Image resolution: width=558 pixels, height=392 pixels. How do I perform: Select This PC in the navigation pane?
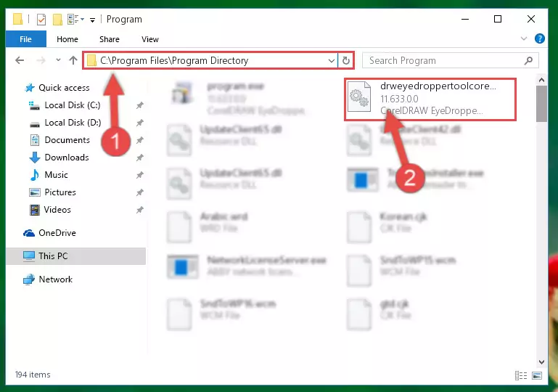75,256
